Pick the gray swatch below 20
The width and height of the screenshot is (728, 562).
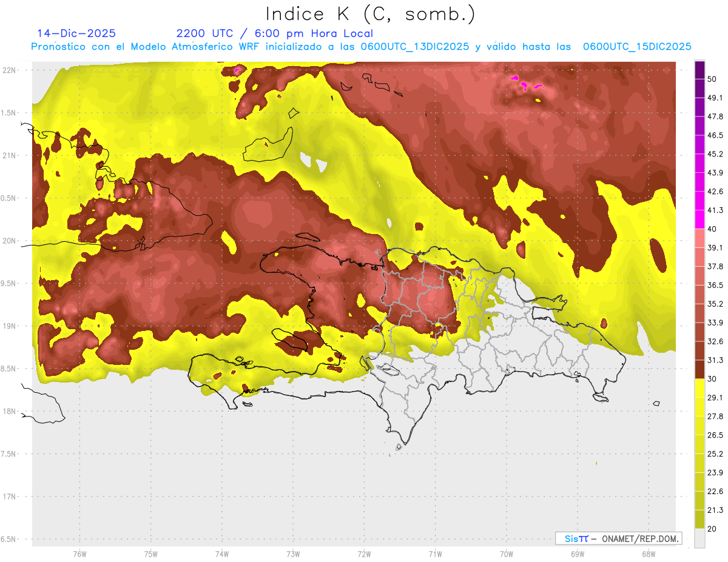click(699, 538)
